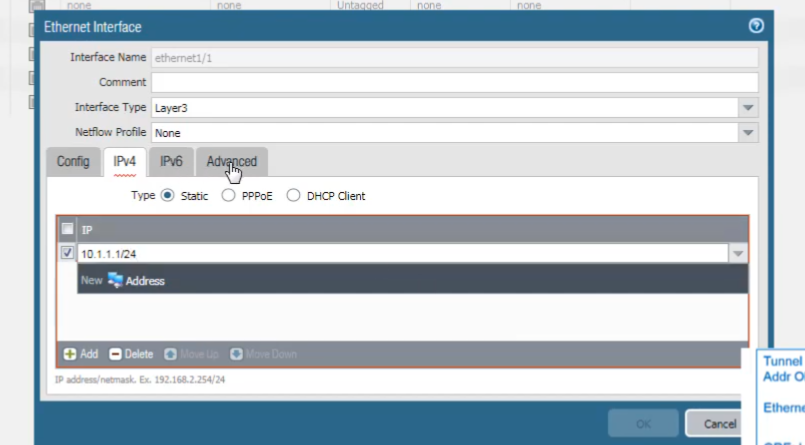Select the PPPoE type radio button
The image size is (805, 445).
pos(228,196)
